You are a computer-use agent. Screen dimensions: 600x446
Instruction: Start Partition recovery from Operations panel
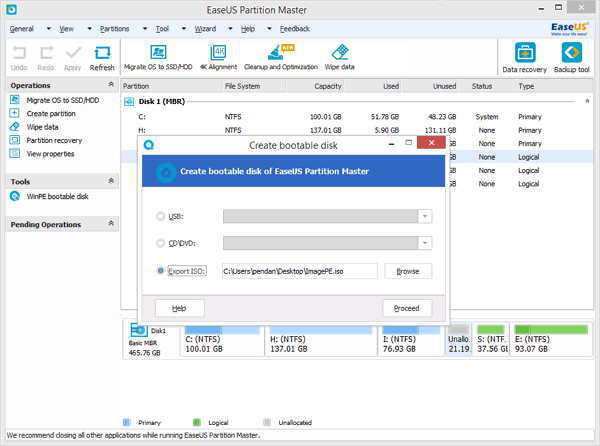pos(54,140)
